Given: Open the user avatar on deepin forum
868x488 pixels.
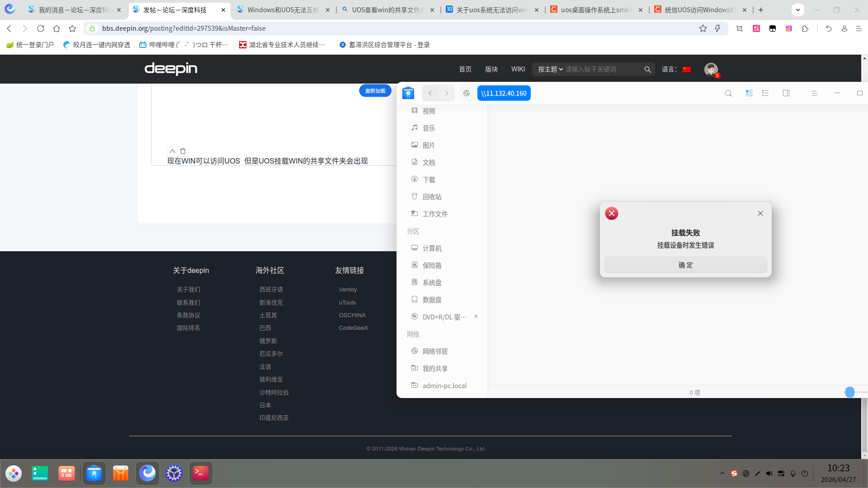Looking at the screenshot, I should [711, 69].
